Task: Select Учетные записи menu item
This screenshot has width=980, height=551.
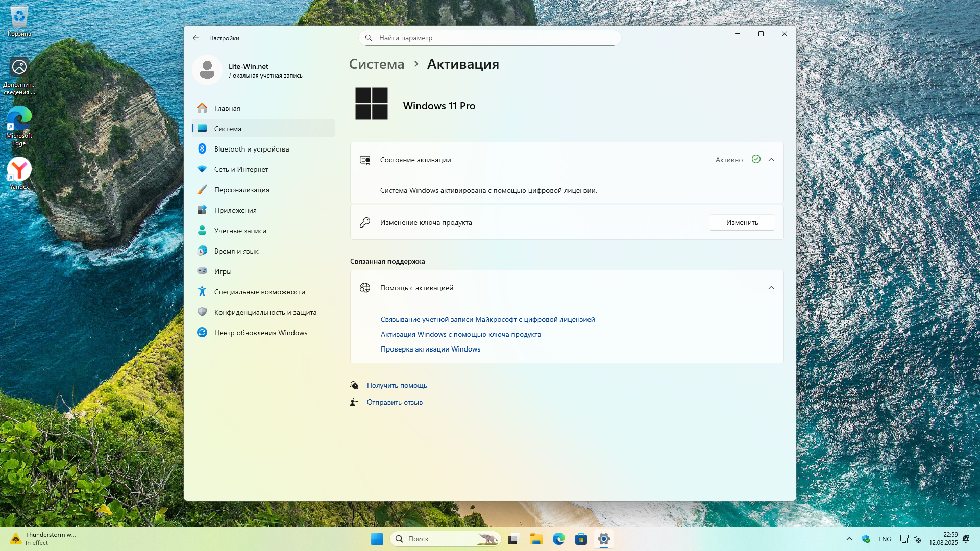Action: click(x=240, y=231)
